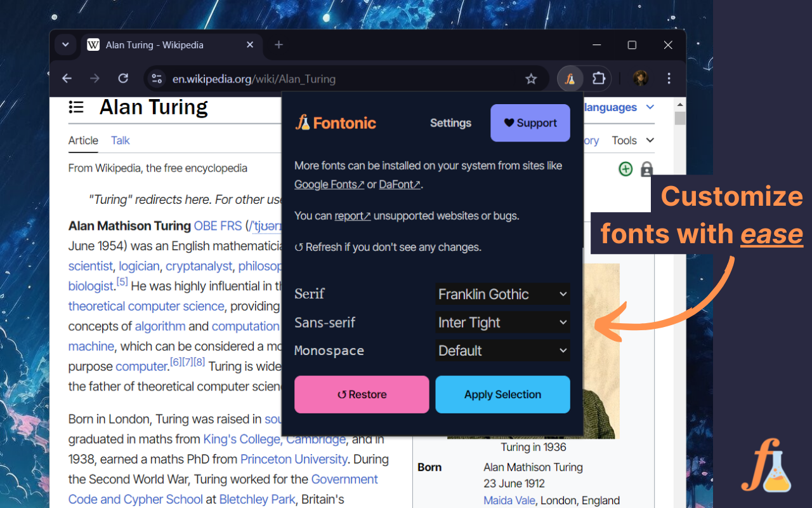Screen dimensions: 812x508
Task: Open the Google Fonts link
Action: (329, 185)
